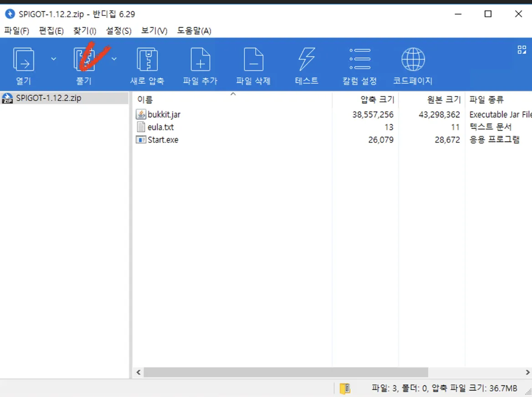Click the horizontal scrollbar left arrow
The height and width of the screenshot is (397, 532).
[x=138, y=372]
